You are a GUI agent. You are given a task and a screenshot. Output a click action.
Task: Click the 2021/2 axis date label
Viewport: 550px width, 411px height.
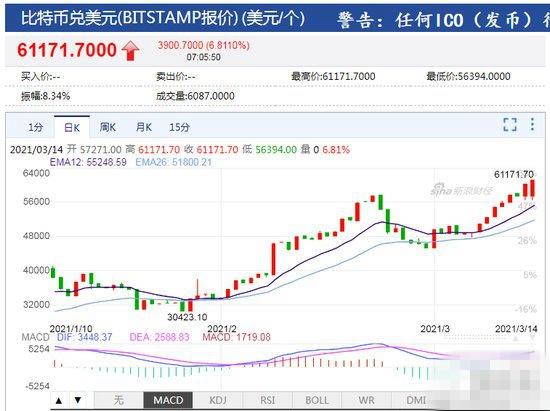222,329
